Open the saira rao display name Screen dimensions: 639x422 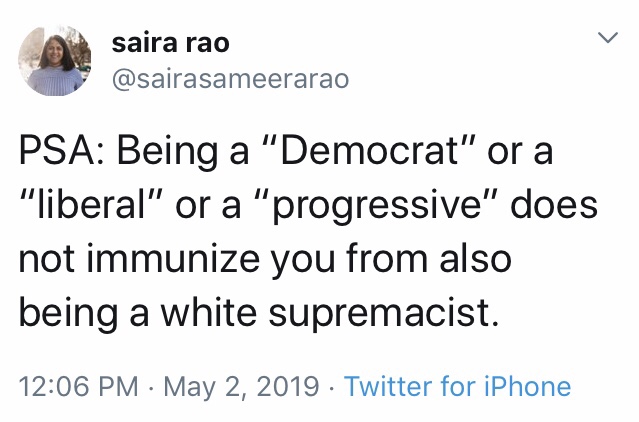click(x=170, y=43)
